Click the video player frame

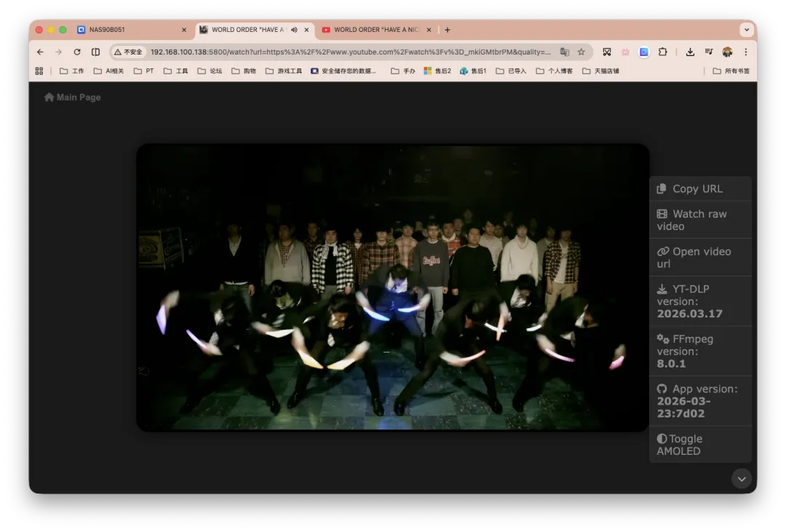(x=393, y=287)
